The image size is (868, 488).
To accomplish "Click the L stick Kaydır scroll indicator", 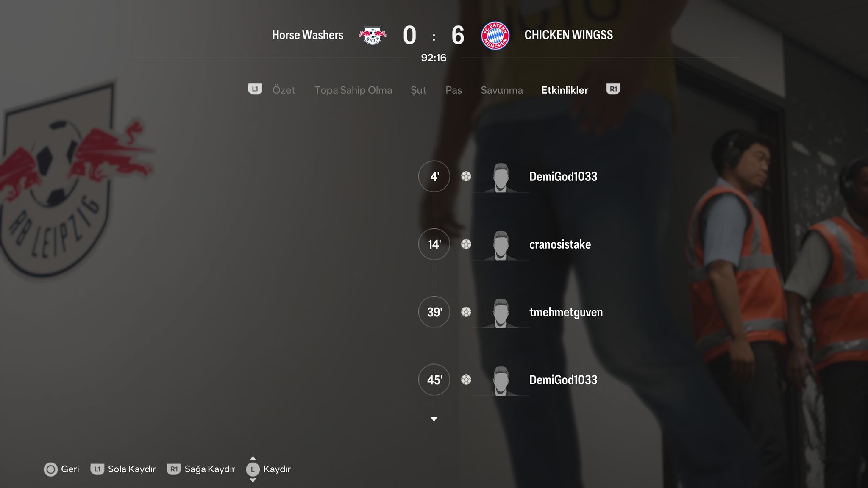I will [x=253, y=469].
